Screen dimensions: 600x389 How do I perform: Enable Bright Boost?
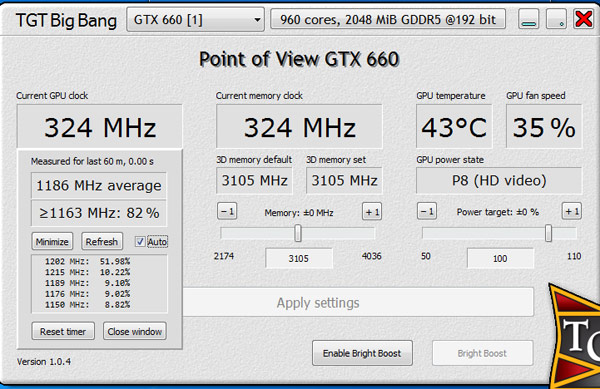click(362, 353)
